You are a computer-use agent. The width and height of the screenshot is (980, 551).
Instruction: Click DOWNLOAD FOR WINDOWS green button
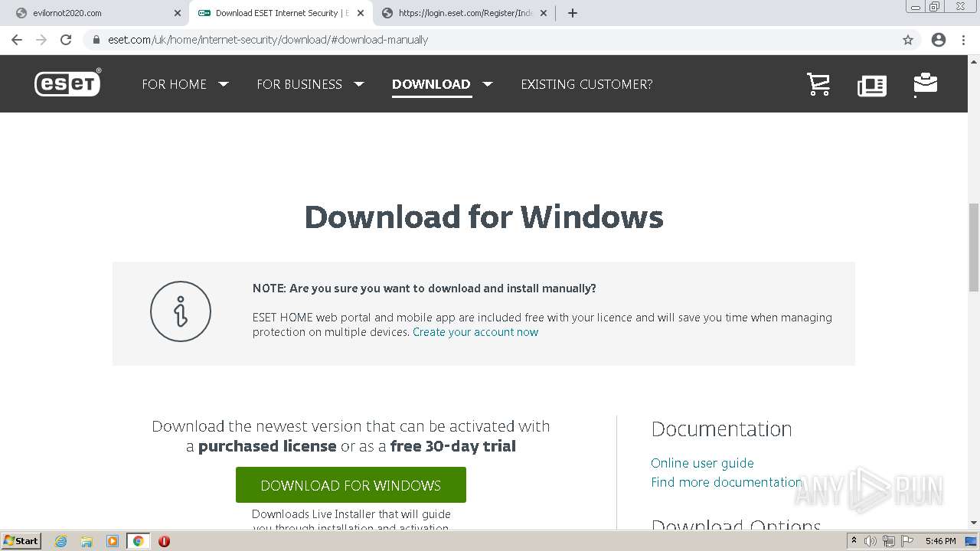pyautogui.click(x=351, y=485)
